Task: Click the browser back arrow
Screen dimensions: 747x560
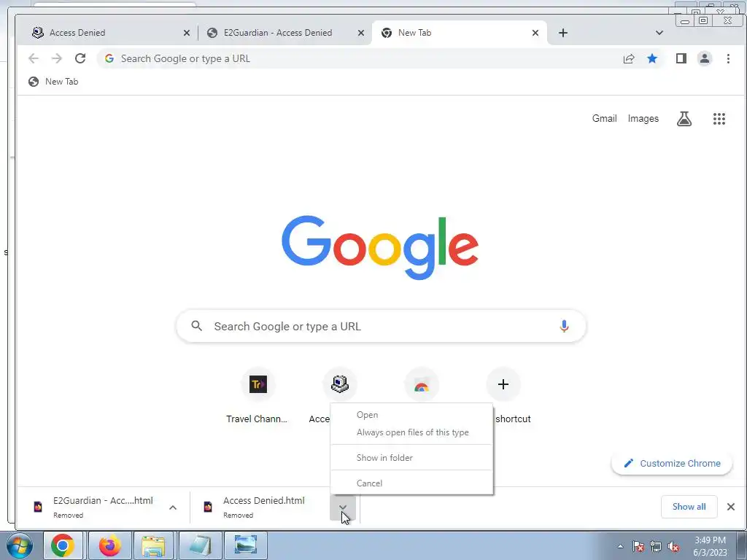Action: (x=34, y=58)
